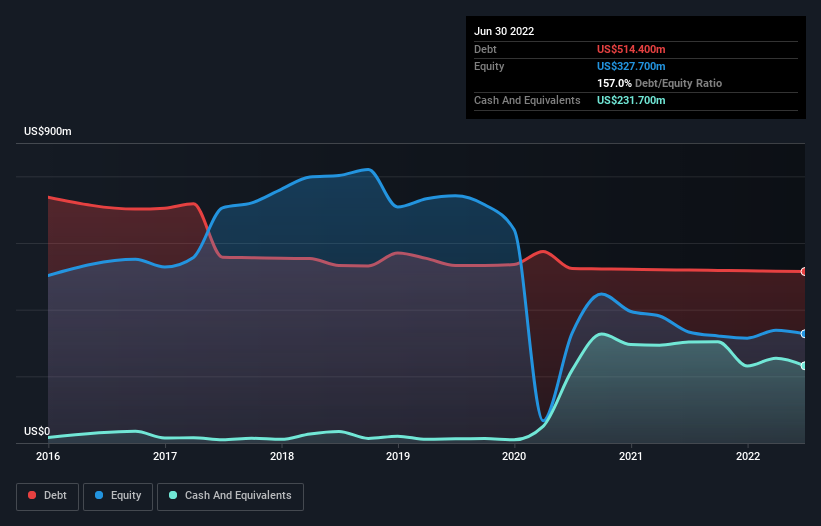821x526 pixels.
Task: Click Cash And Equivalents label in tooltip
Action: click(527, 100)
